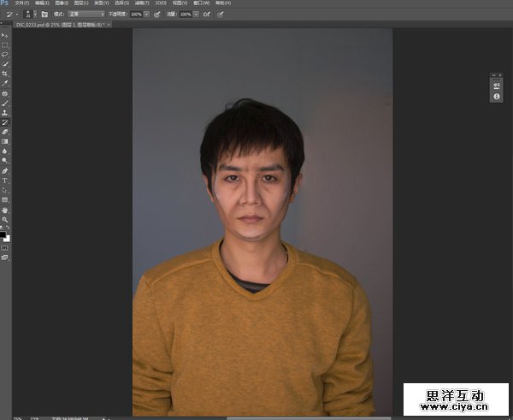Swap foreground and background colors

(x=8, y=228)
